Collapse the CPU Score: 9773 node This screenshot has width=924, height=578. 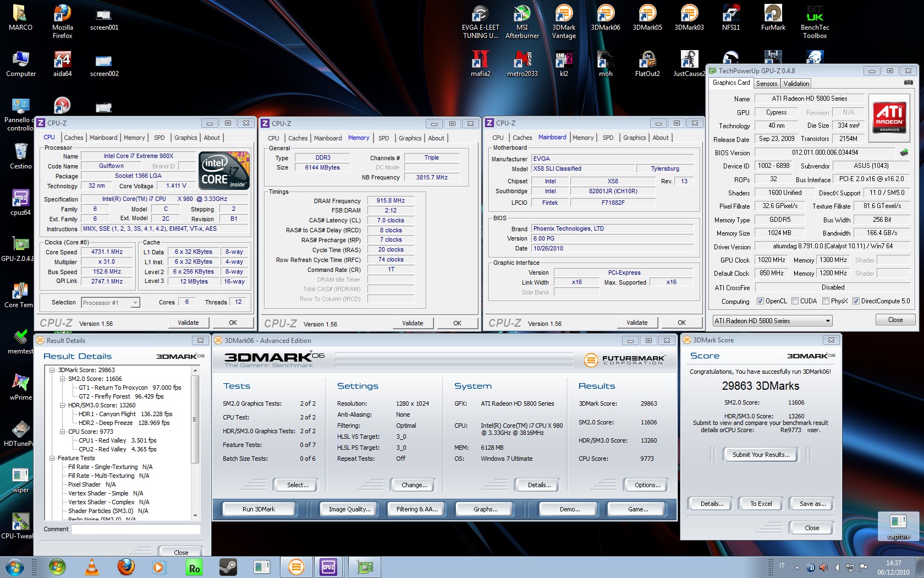pyautogui.click(x=63, y=432)
